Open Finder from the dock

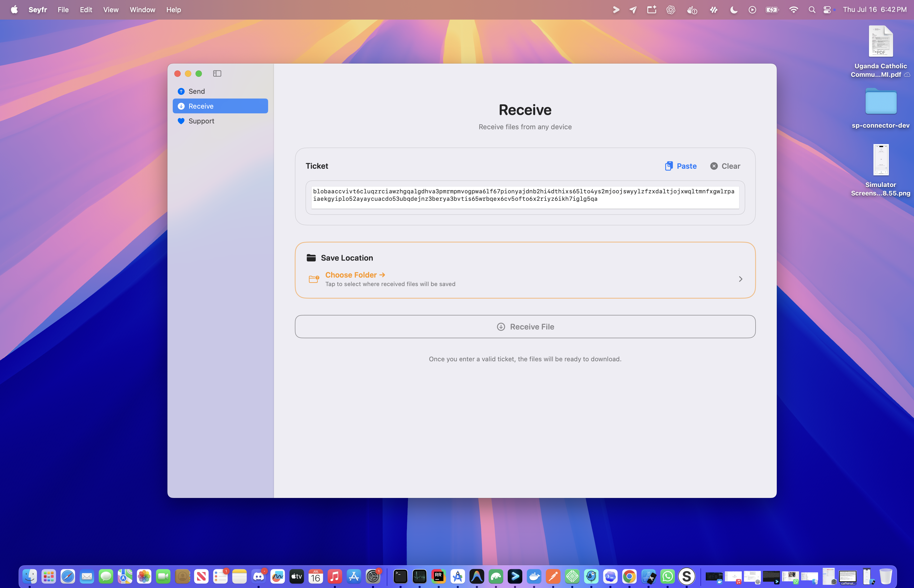click(x=30, y=576)
